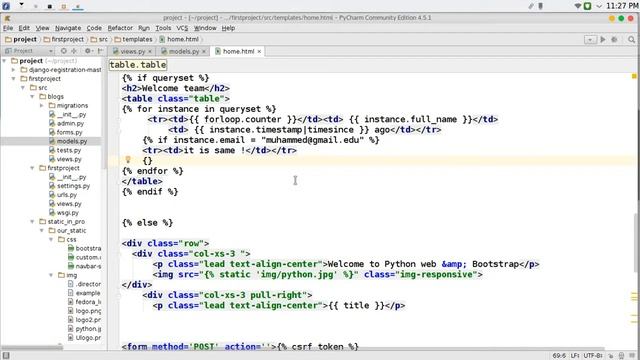Open the Help menu
This screenshot has width=640, height=360.
pyautogui.click(x=228, y=28)
